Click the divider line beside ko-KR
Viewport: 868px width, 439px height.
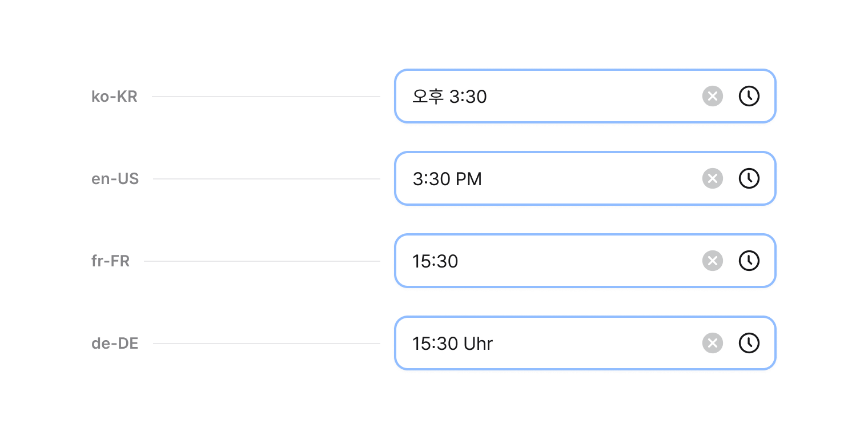pos(266,97)
